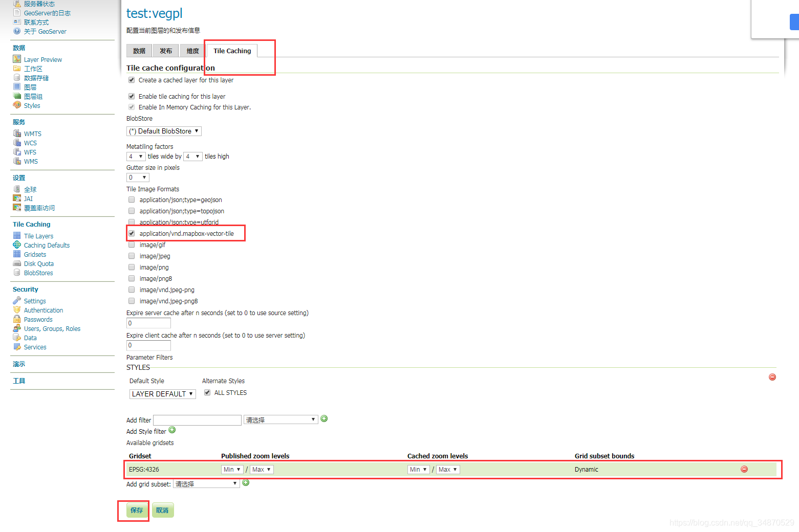Click the Users, Groups, Roles icon
Image resolution: width=799 pixels, height=532 pixels.
[x=17, y=328]
